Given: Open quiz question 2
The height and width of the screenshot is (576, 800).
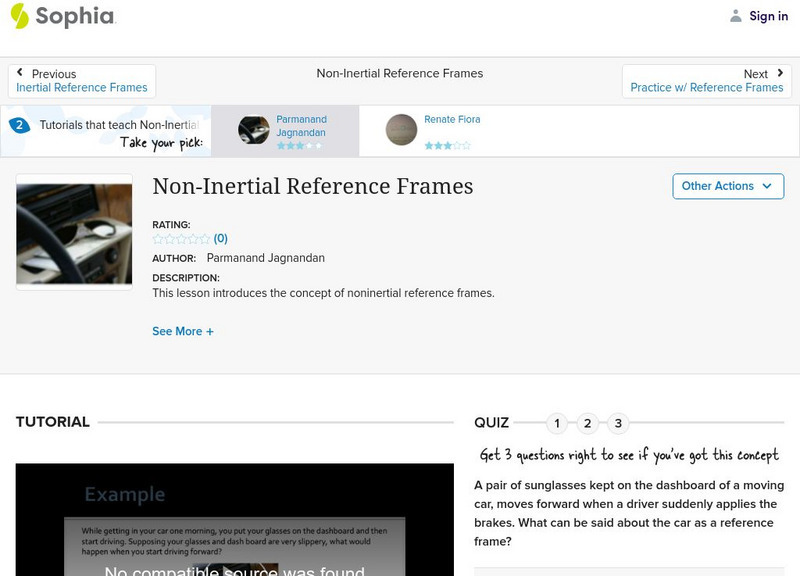Looking at the screenshot, I should pyautogui.click(x=587, y=423).
